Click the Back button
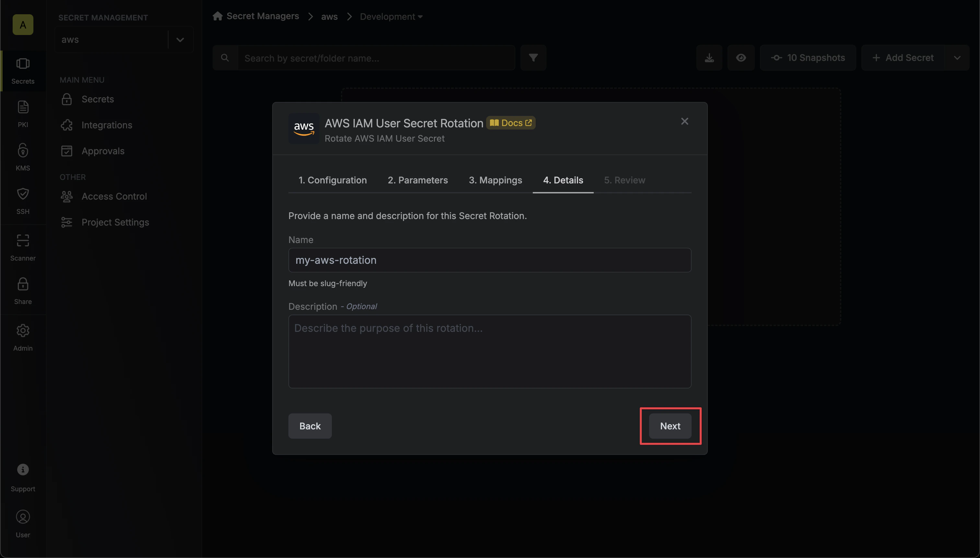This screenshot has height=558, width=980. point(310,426)
